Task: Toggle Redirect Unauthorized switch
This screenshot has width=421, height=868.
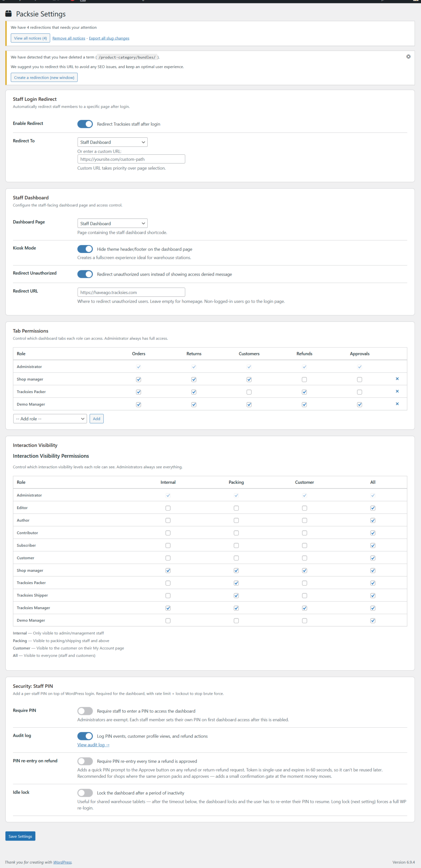Action: point(85,274)
